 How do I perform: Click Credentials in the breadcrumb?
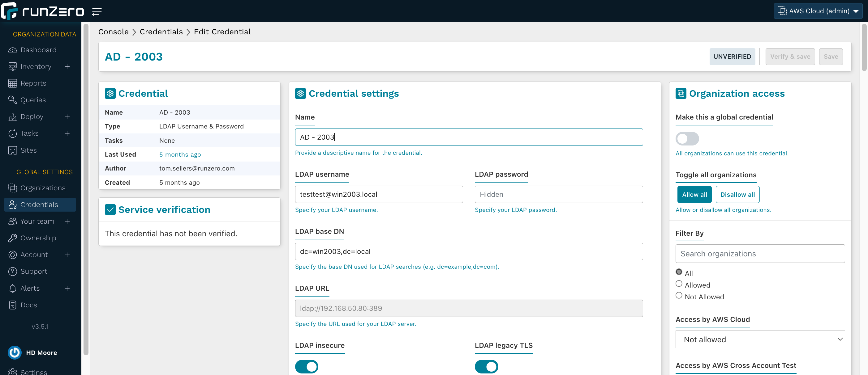[x=161, y=32]
